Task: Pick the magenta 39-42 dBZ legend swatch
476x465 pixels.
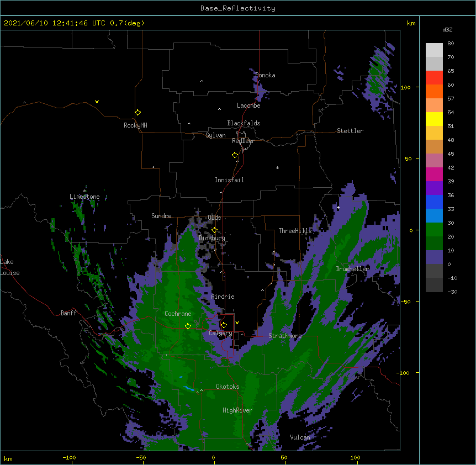Action: (x=434, y=174)
